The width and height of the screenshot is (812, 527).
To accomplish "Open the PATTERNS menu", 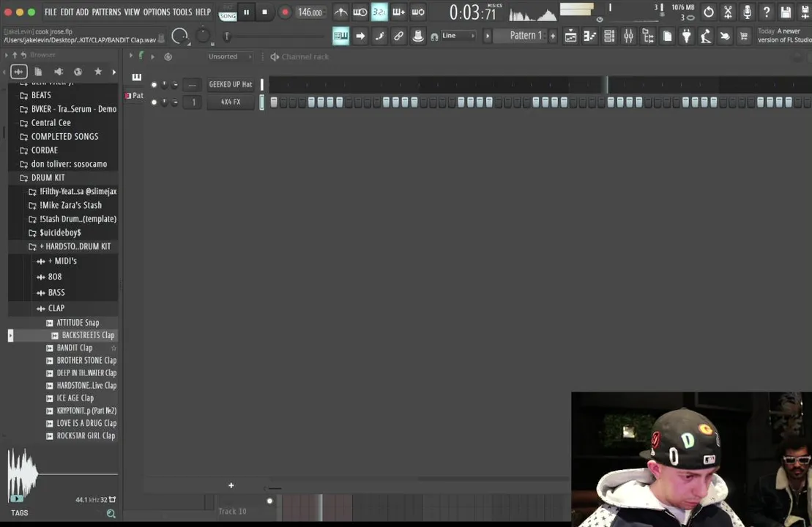I will (x=106, y=12).
